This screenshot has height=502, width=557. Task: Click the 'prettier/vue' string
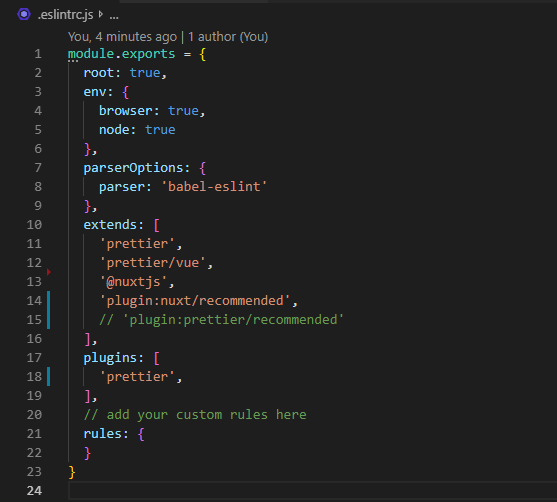click(x=152, y=263)
